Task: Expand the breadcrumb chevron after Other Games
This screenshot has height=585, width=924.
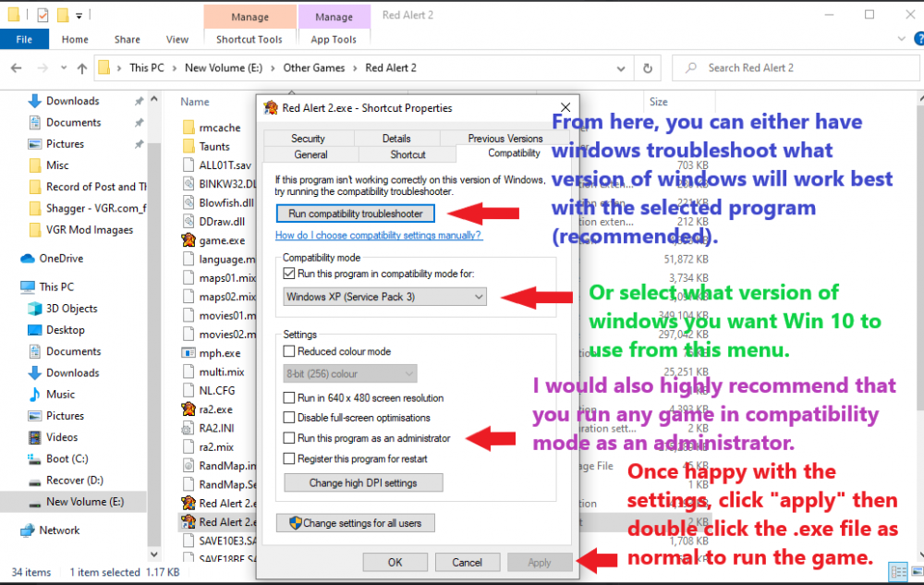Action: tap(356, 68)
